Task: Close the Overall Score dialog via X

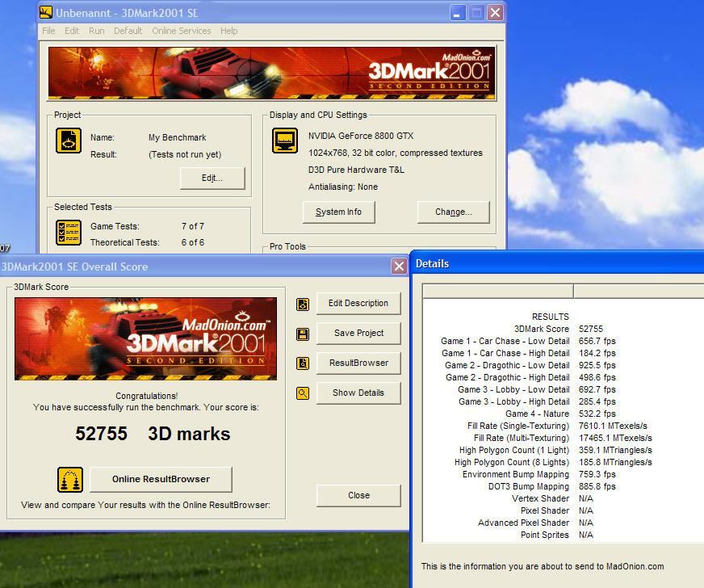Action: pyautogui.click(x=399, y=267)
